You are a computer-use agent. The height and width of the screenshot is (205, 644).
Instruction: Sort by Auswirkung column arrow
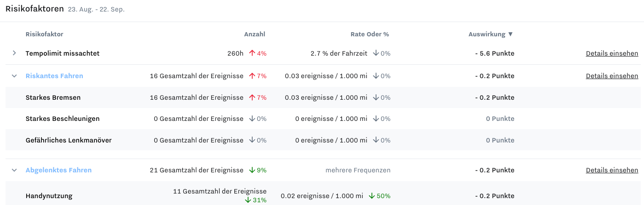(510, 34)
